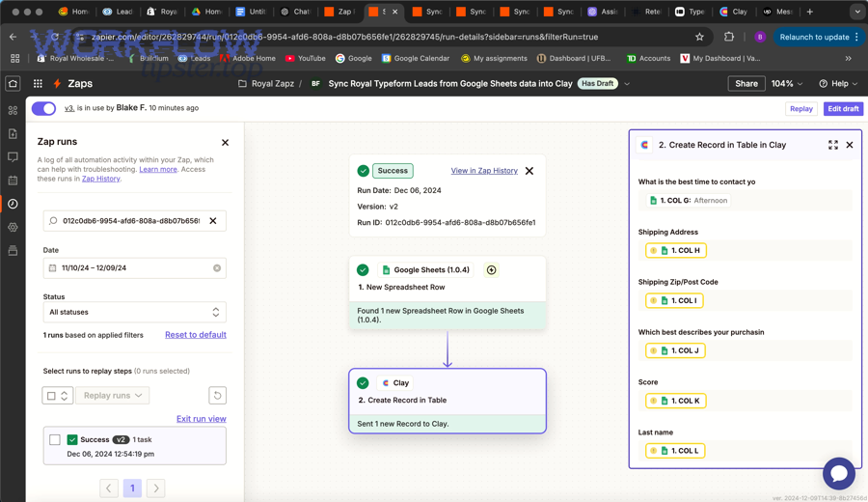The width and height of the screenshot is (868, 502).
Task: Clear the run ID search field
Action: point(213,221)
